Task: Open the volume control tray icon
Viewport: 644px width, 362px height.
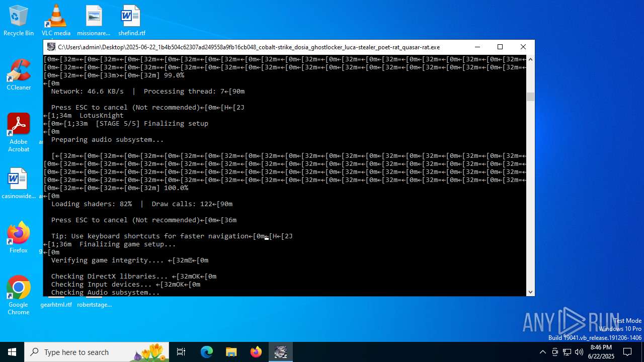Action: click(x=579, y=352)
